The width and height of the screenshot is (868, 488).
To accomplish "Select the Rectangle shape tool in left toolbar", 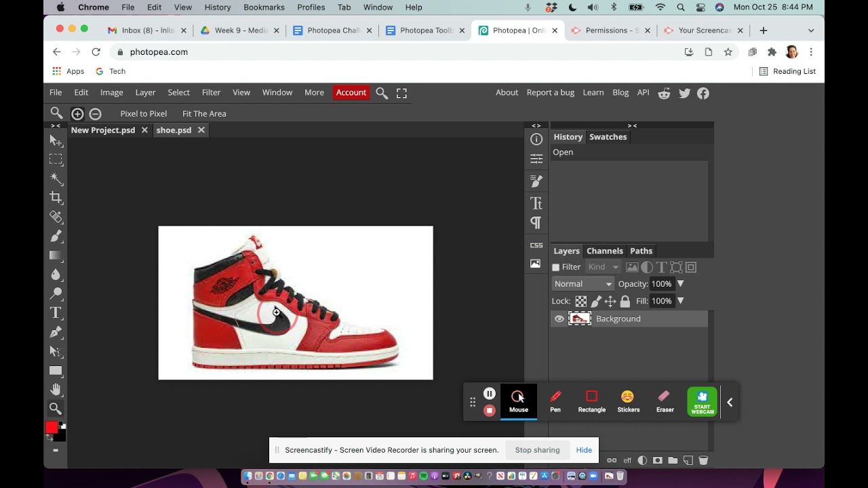I will (56, 371).
